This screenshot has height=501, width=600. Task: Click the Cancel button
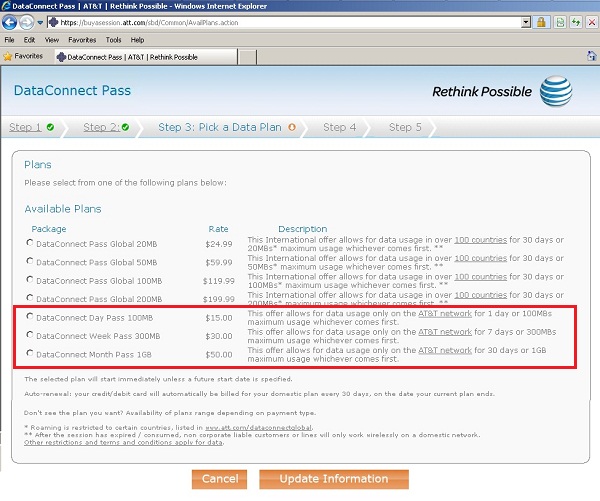[x=220, y=479]
